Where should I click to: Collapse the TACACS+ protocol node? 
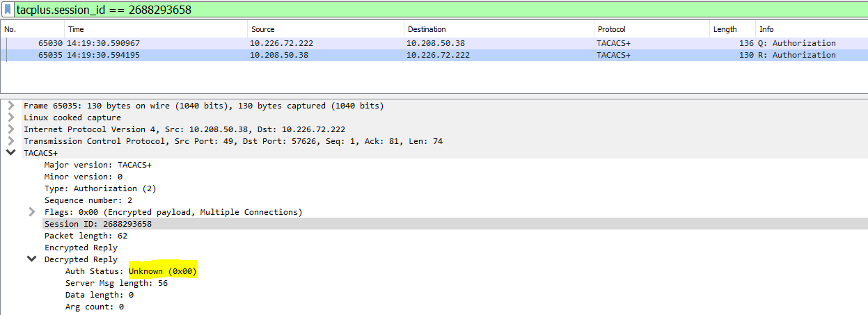[10, 153]
